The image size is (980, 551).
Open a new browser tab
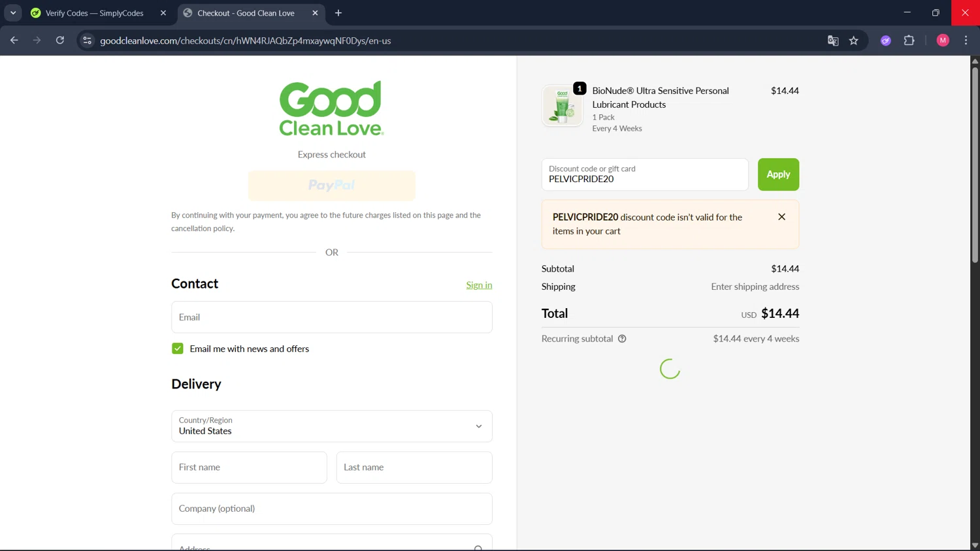pyautogui.click(x=338, y=13)
